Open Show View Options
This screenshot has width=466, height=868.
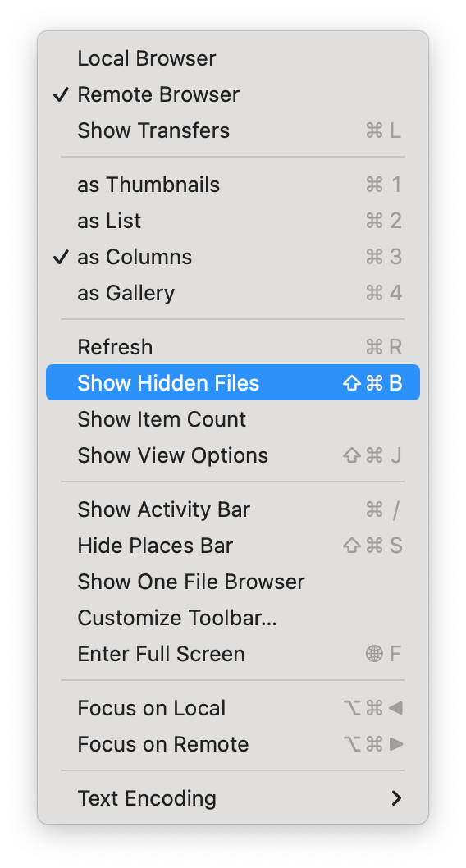(x=232, y=455)
